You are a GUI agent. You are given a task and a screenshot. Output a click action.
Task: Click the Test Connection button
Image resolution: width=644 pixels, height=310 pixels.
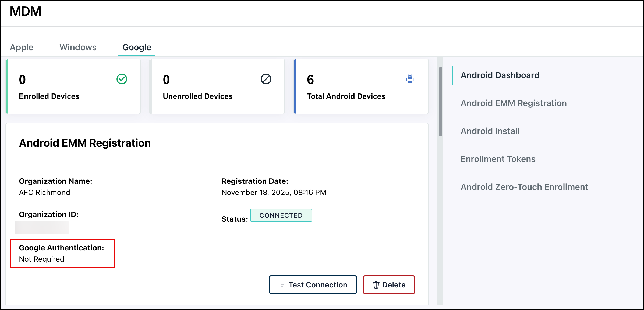pyautogui.click(x=313, y=285)
